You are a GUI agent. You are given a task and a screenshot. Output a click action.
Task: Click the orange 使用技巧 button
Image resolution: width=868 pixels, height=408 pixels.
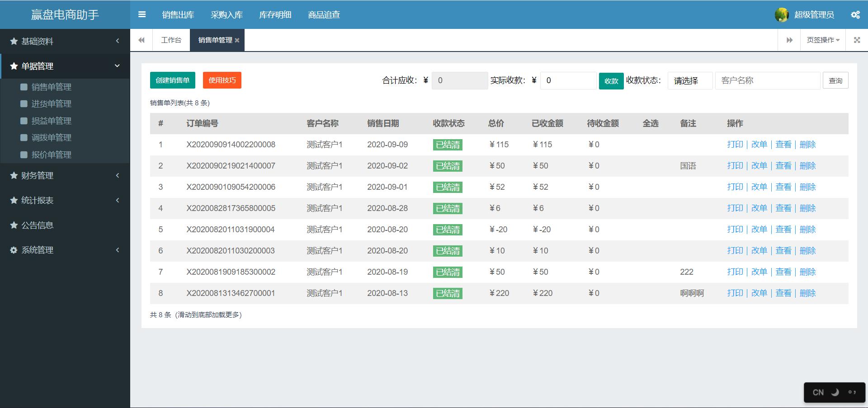click(x=222, y=80)
